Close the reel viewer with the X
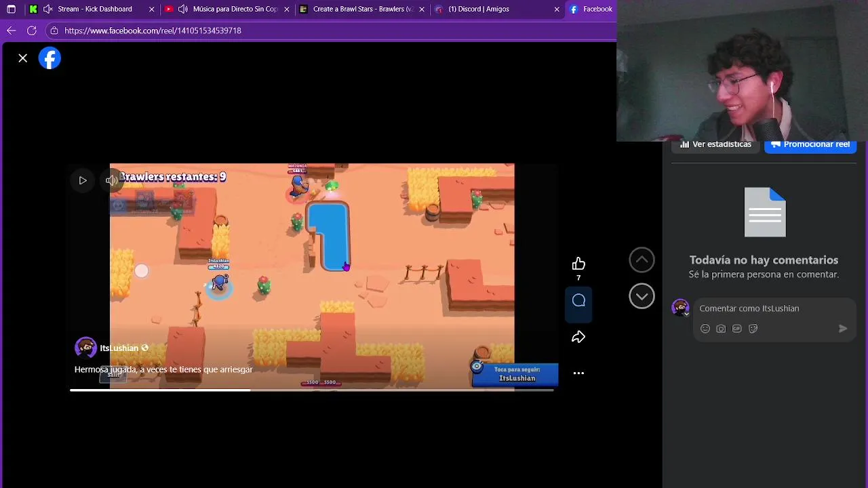Screen dimensions: 868x488 point(23,58)
